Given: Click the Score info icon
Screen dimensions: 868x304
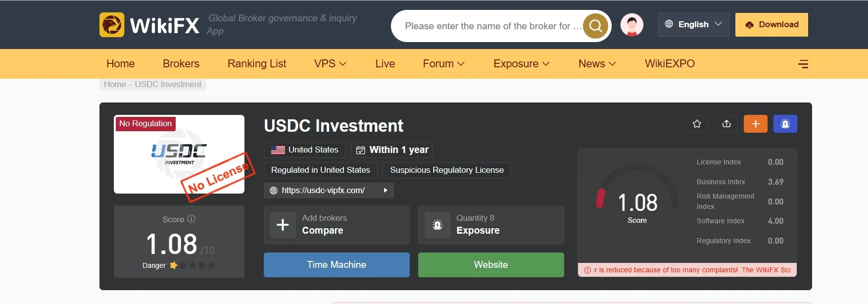Looking at the screenshot, I should [192, 219].
